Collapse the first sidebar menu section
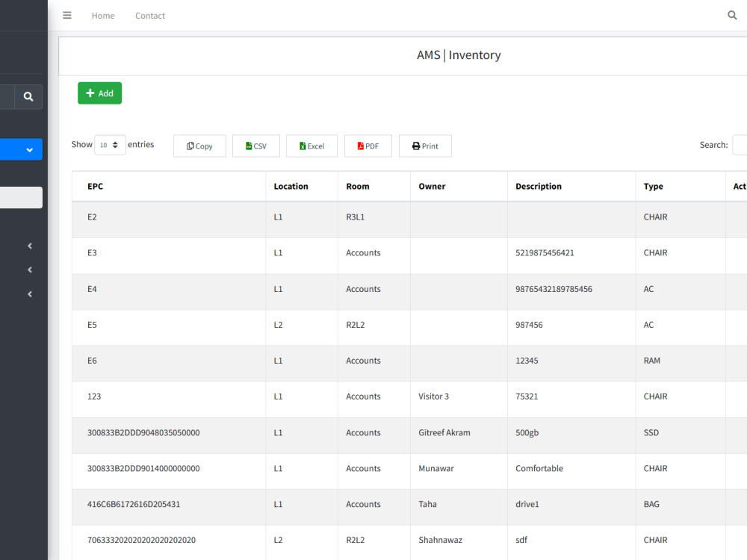Screen dimensions: 747x560 pos(29,246)
